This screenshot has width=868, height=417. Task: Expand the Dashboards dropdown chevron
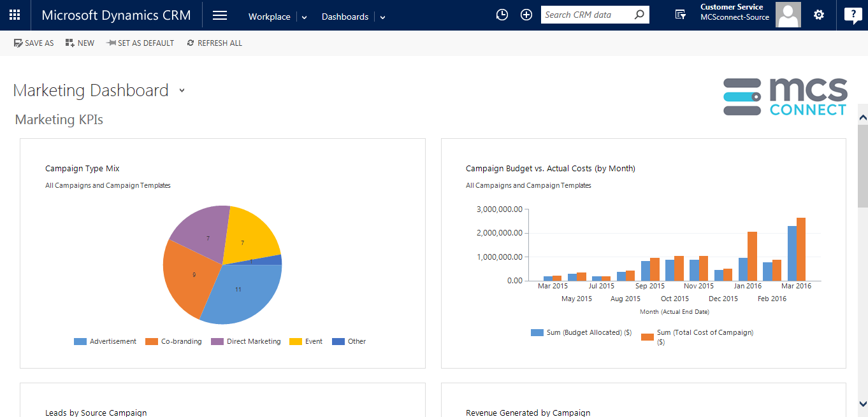(x=382, y=18)
